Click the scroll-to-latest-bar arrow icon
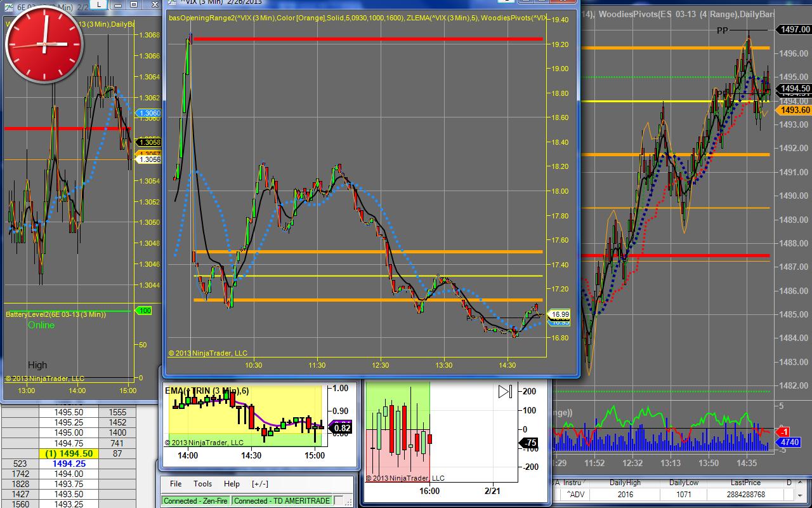Image resolution: width=812 pixels, height=508 pixels. 505,392
